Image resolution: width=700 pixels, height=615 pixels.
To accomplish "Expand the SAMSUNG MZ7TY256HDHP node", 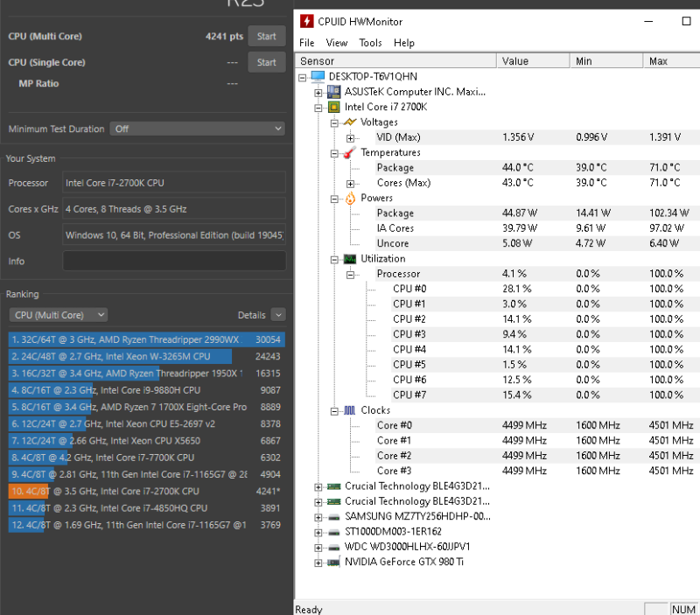I will tap(318, 517).
